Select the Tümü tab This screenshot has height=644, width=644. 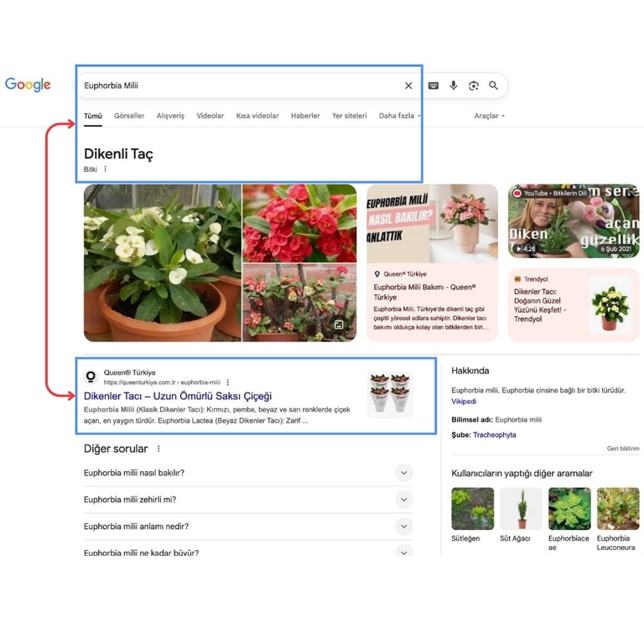point(93,116)
